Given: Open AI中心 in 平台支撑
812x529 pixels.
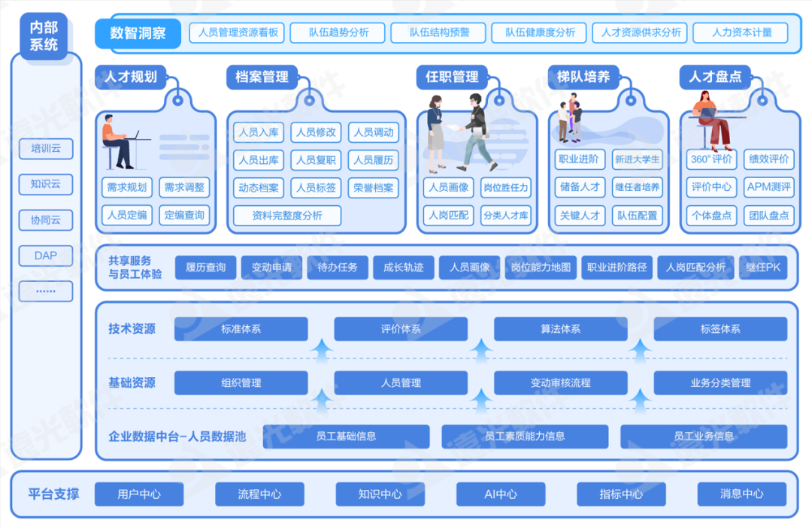Looking at the screenshot, I should pyautogui.click(x=501, y=494).
